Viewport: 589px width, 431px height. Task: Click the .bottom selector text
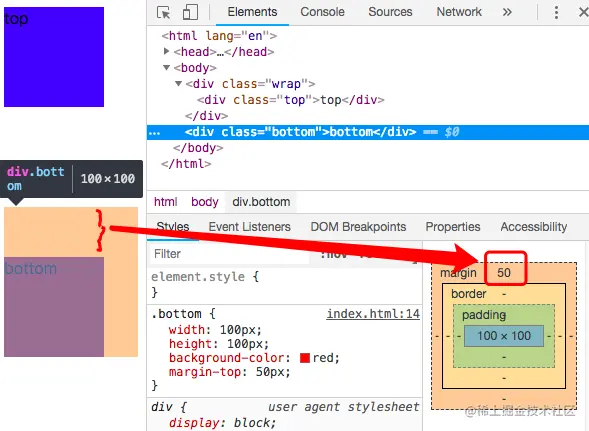coord(176,314)
